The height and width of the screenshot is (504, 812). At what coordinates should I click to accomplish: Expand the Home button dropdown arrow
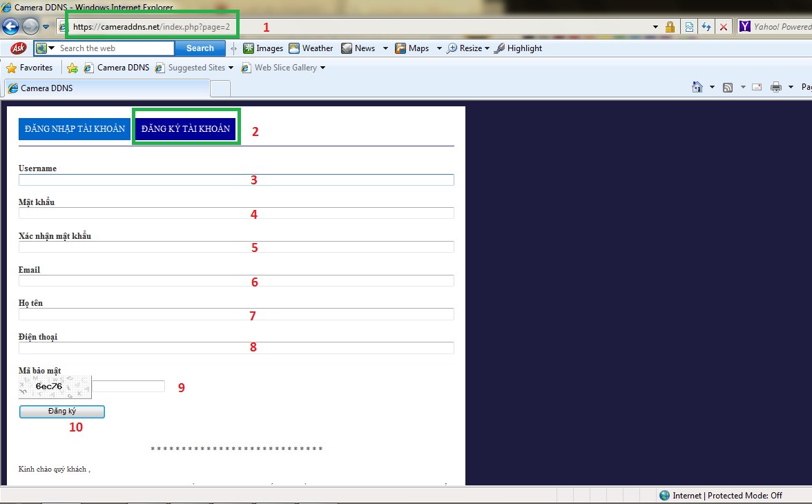712,87
